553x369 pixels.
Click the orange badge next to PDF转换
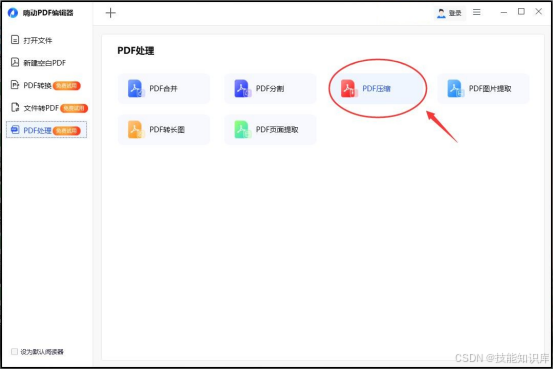[x=67, y=85]
